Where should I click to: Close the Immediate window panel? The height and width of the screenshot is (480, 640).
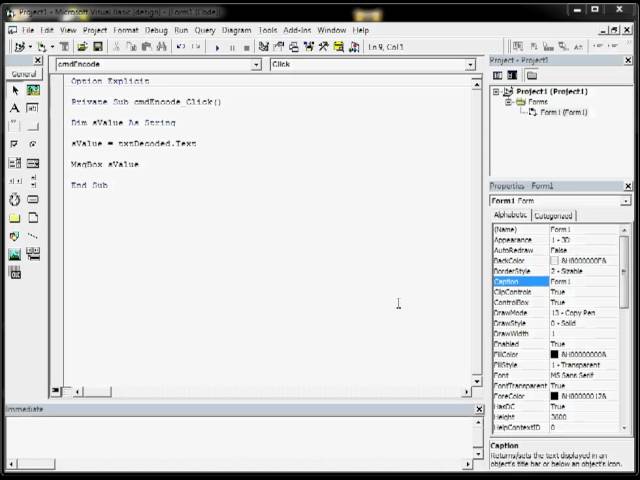(479, 409)
